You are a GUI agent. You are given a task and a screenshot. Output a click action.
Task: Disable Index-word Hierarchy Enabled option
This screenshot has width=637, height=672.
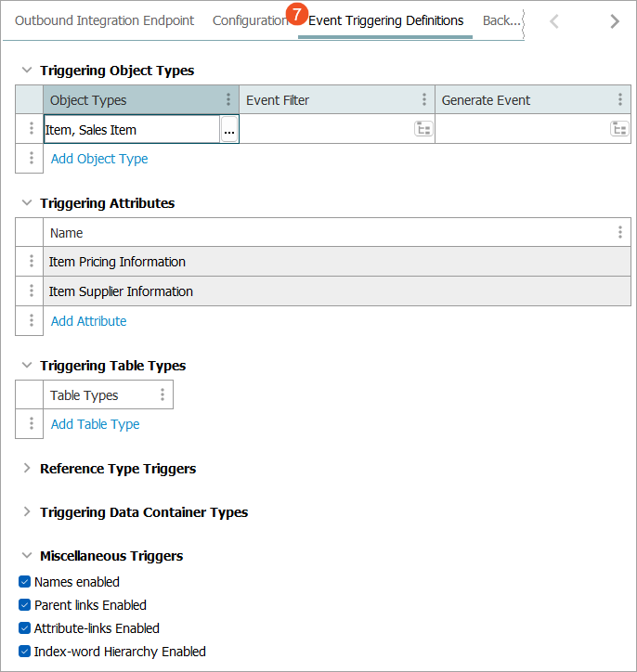click(x=25, y=652)
